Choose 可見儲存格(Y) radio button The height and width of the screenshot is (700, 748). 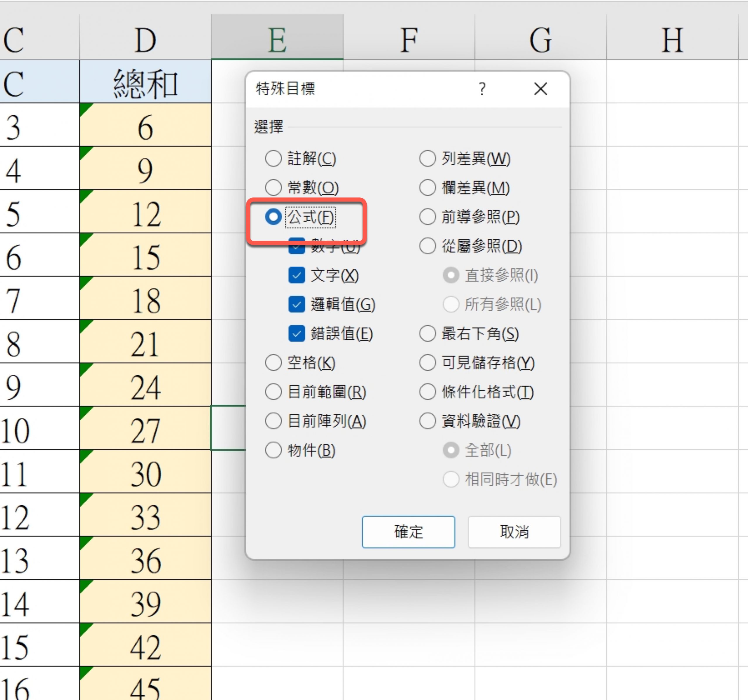pos(428,363)
